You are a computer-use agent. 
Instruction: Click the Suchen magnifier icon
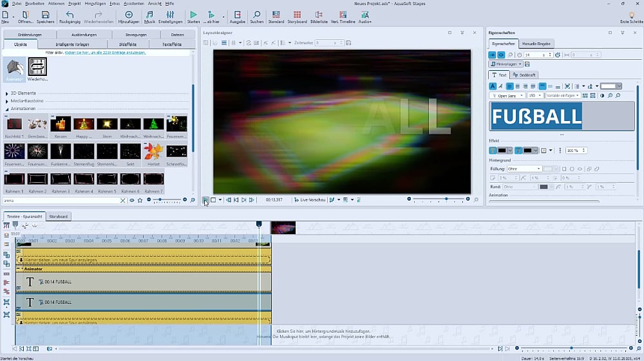(x=256, y=14)
